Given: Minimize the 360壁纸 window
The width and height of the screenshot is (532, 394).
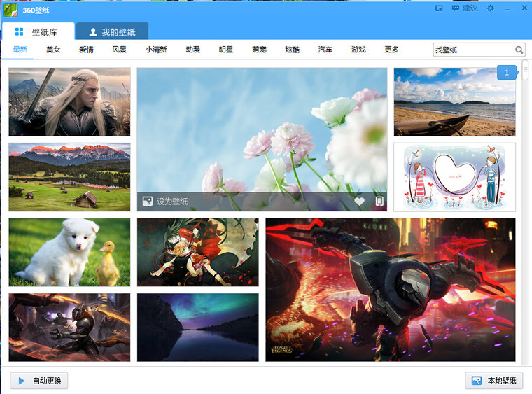Looking at the screenshot, I should (507, 9).
